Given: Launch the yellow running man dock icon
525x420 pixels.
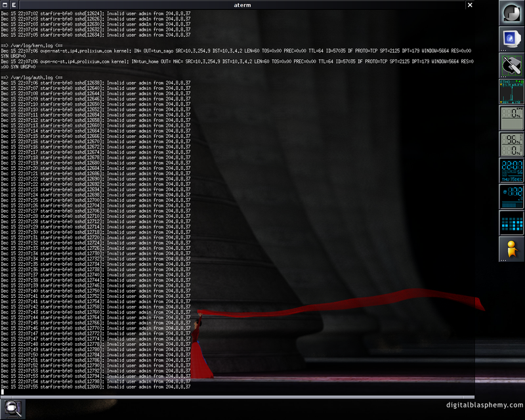Looking at the screenshot, I should coord(512,249).
